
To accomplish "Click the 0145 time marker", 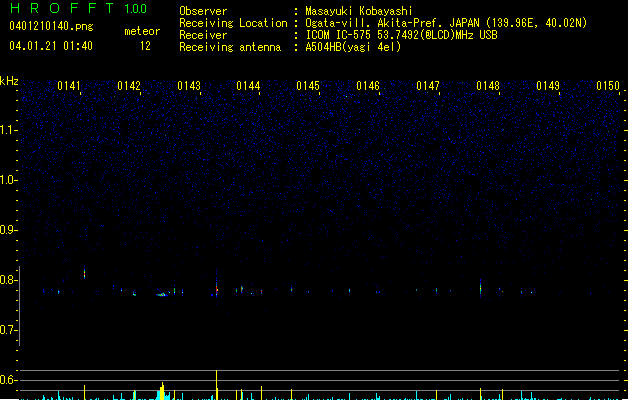I will (x=308, y=86).
